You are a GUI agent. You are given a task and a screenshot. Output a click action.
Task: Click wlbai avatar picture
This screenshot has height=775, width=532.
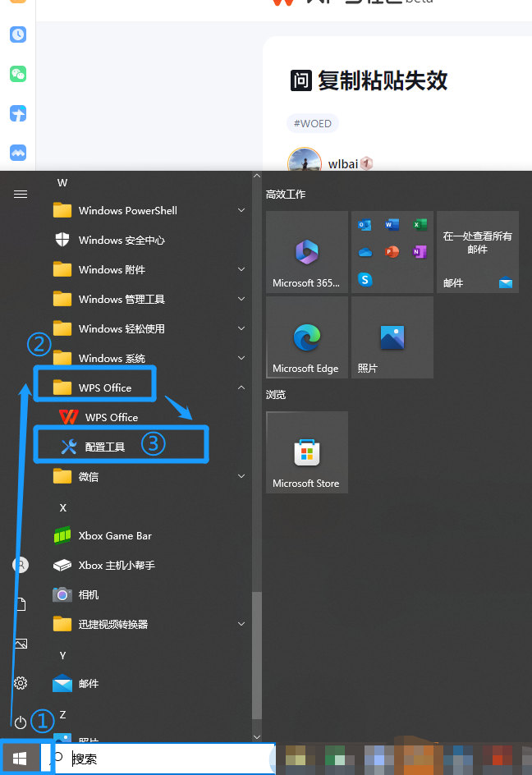(305, 160)
